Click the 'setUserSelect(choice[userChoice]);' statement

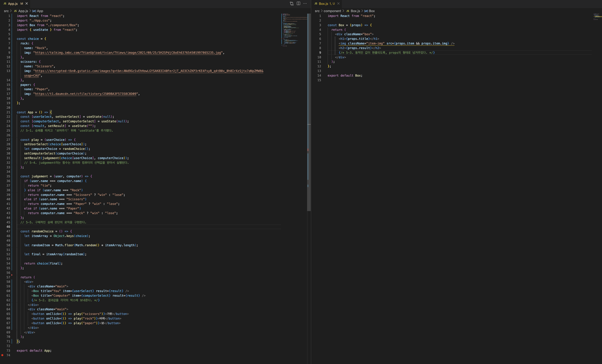pyautogui.click(x=55, y=144)
